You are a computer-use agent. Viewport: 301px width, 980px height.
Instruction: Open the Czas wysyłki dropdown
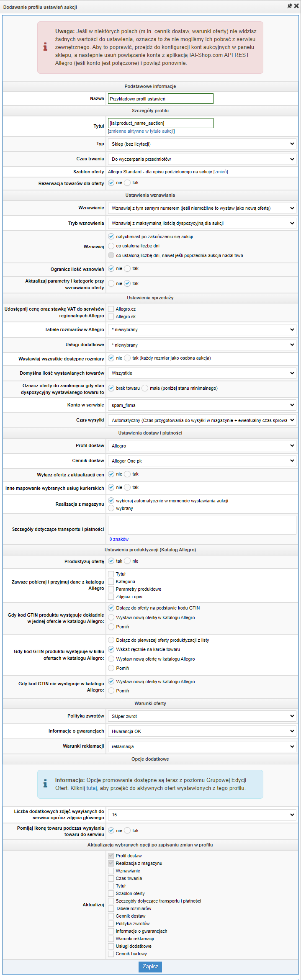coord(202,420)
